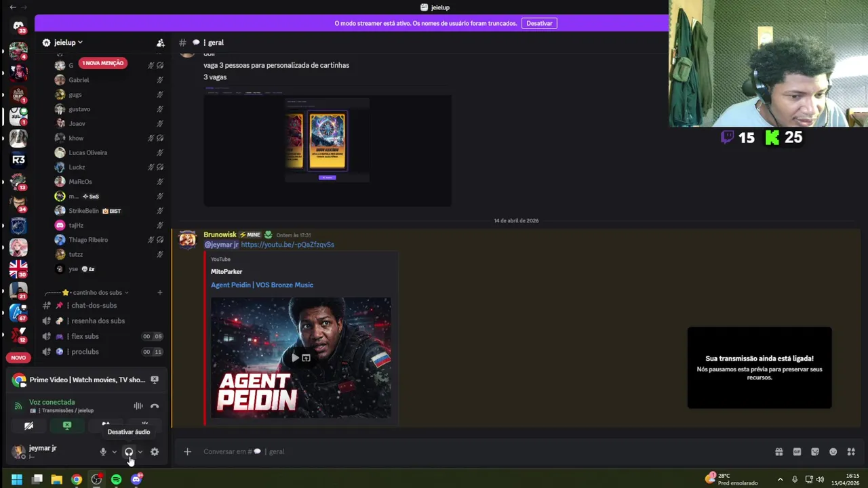Open user settings gear icon
This screenshot has height=488, width=868.
point(155,452)
